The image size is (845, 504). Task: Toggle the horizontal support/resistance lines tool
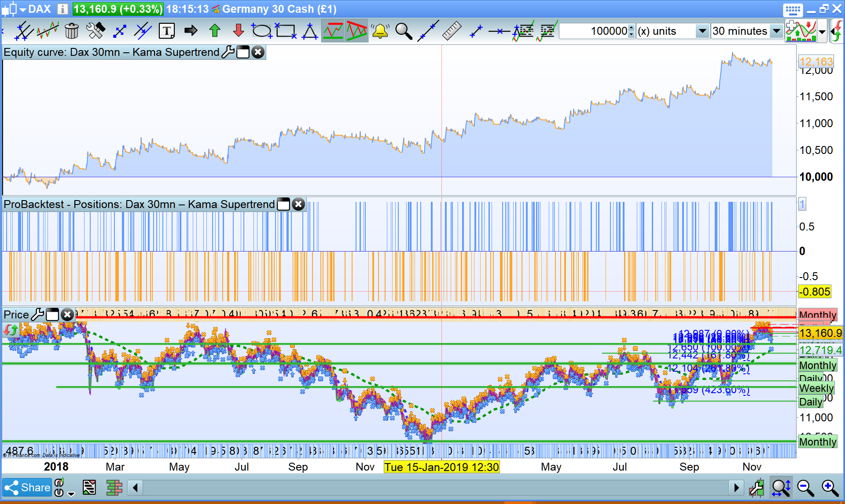click(x=333, y=31)
